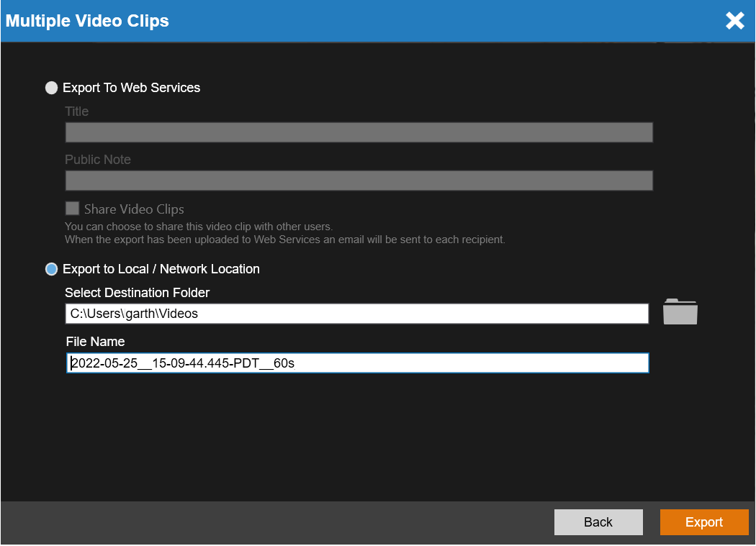Image resolution: width=756 pixels, height=546 pixels.
Task: Confirm export of the video clips
Action: point(703,522)
